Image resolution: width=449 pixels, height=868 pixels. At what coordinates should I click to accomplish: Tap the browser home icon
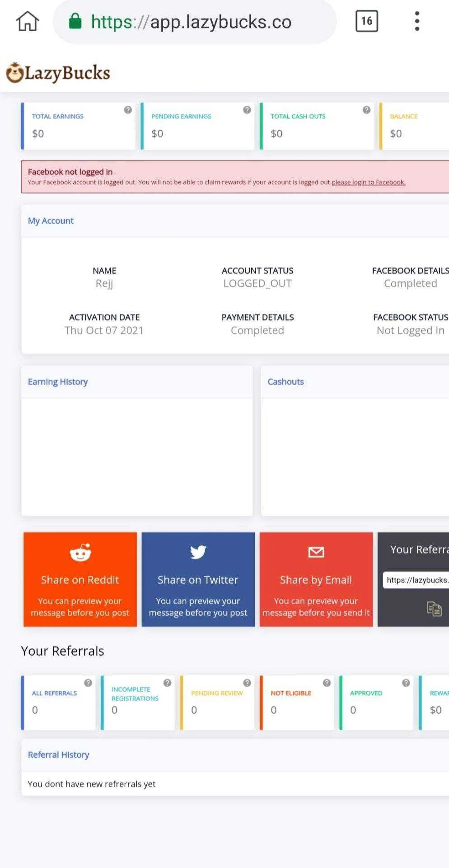[28, 21]
